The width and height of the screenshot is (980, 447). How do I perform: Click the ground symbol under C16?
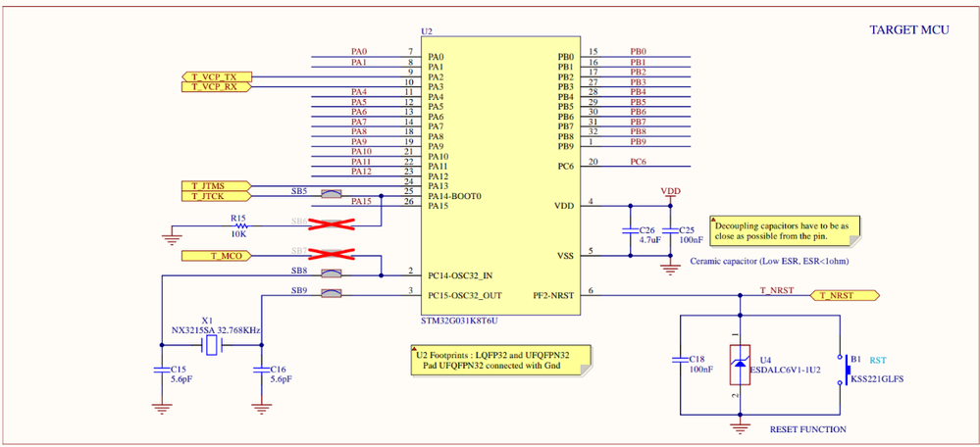(261, 409)
